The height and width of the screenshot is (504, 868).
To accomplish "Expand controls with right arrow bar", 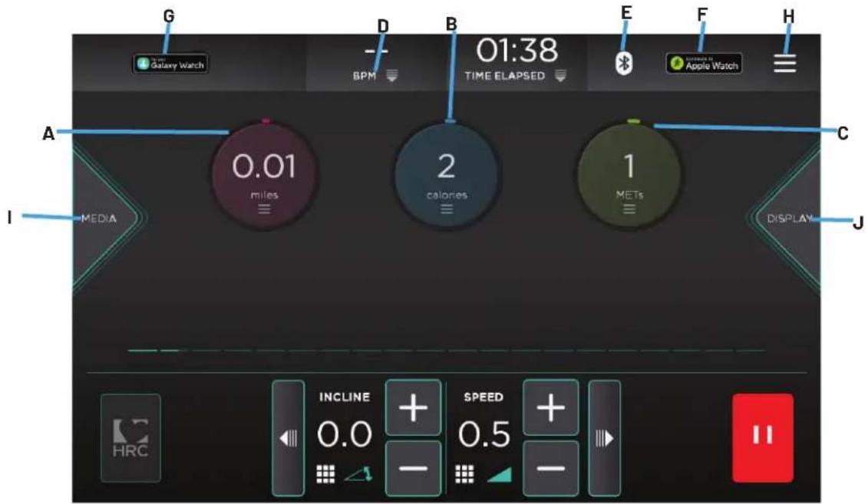I will [605, 437].
